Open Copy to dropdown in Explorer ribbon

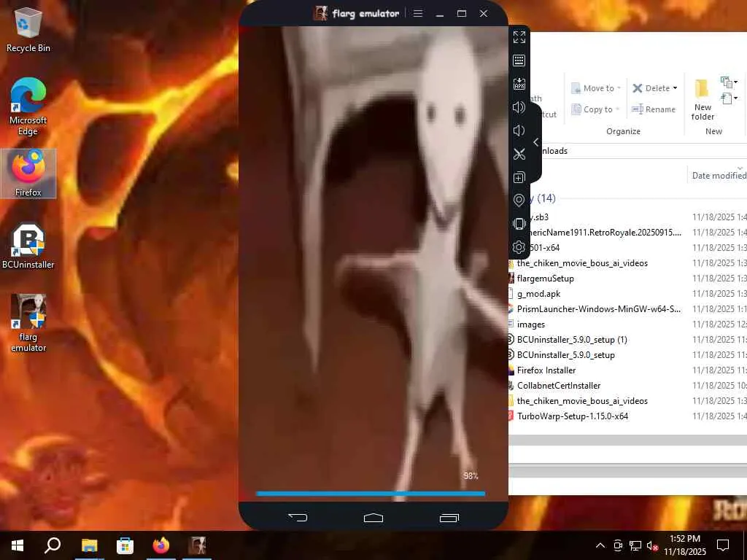click(595, 109)
